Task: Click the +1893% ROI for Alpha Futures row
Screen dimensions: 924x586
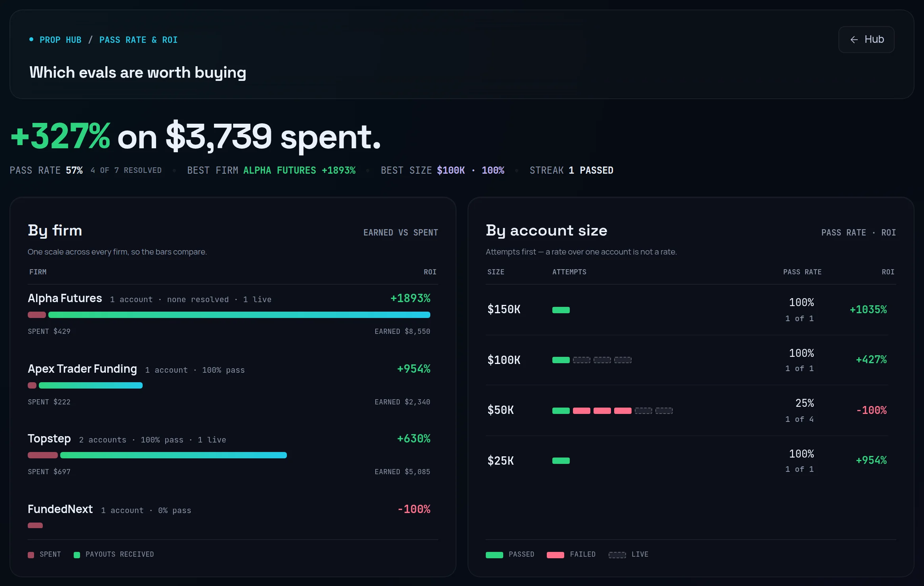Action: (410, 298)
